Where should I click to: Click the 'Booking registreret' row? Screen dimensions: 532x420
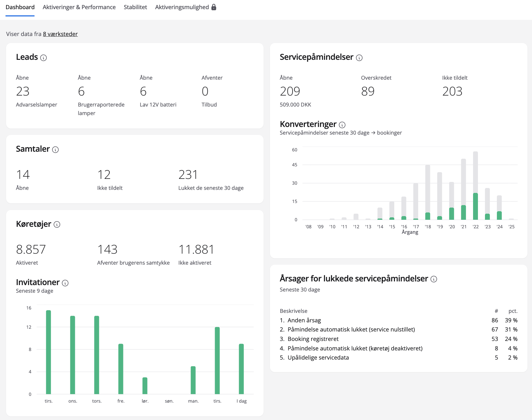(x=398, y=339)
